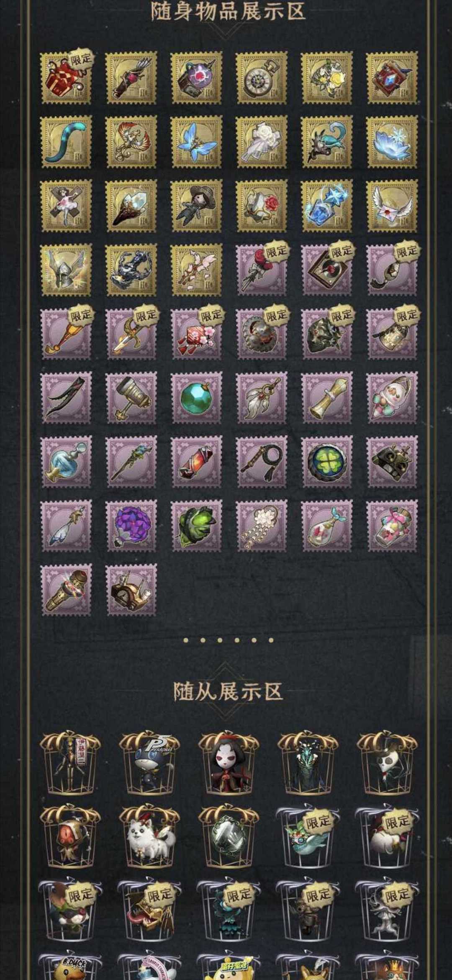Click the limited red rose wand accessory

[x=262, y=270]
